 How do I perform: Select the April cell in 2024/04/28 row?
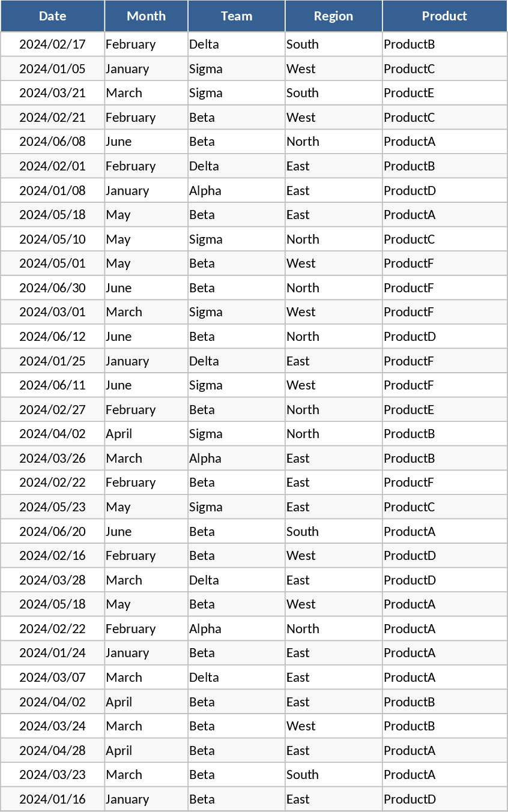click(x=119, y=751)
